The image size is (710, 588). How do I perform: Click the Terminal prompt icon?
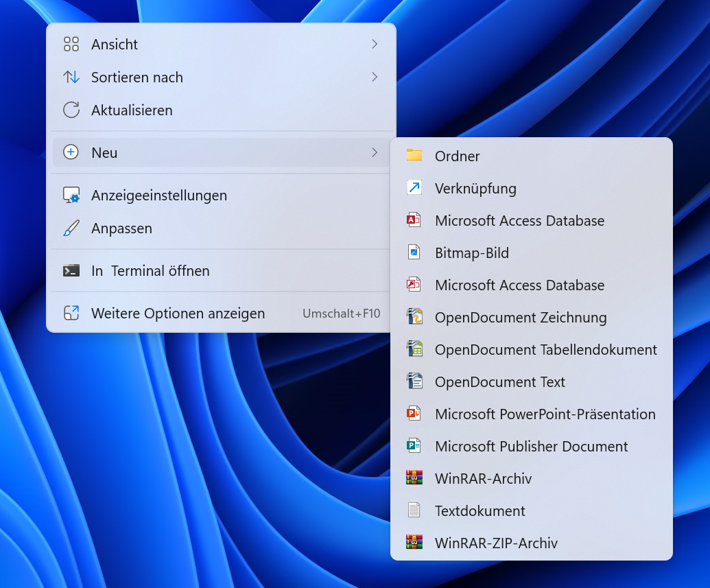click(71, 271)
